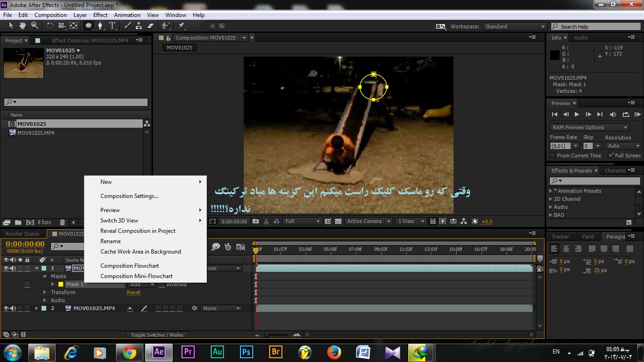The height and width of the screenshot is (362, 644).
Task: Mute audio of layer 1
Action: [x=13, y=268]
